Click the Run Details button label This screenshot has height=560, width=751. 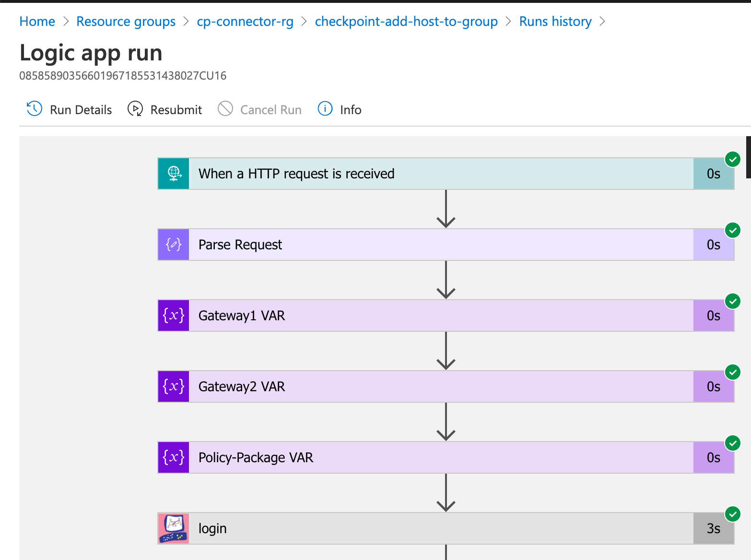click(81, 110)
